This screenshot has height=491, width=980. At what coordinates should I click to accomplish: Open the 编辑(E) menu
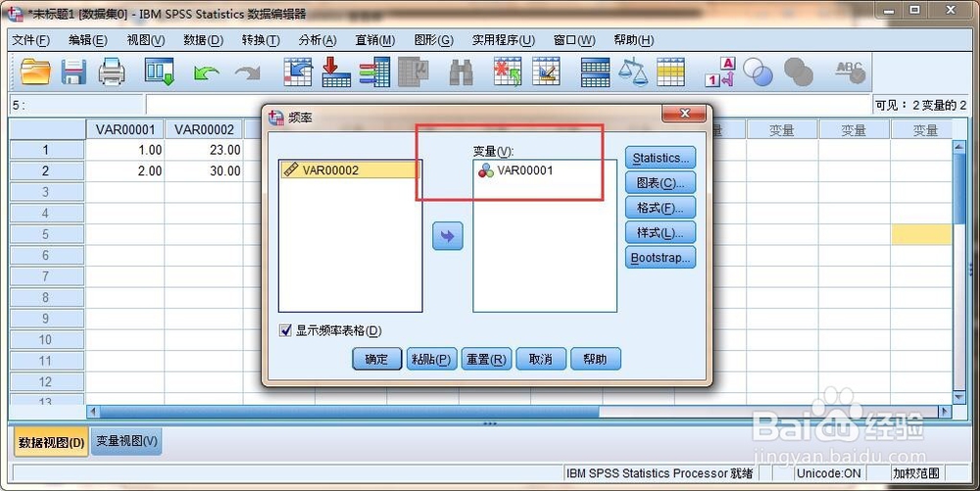(x=87, y=40)
